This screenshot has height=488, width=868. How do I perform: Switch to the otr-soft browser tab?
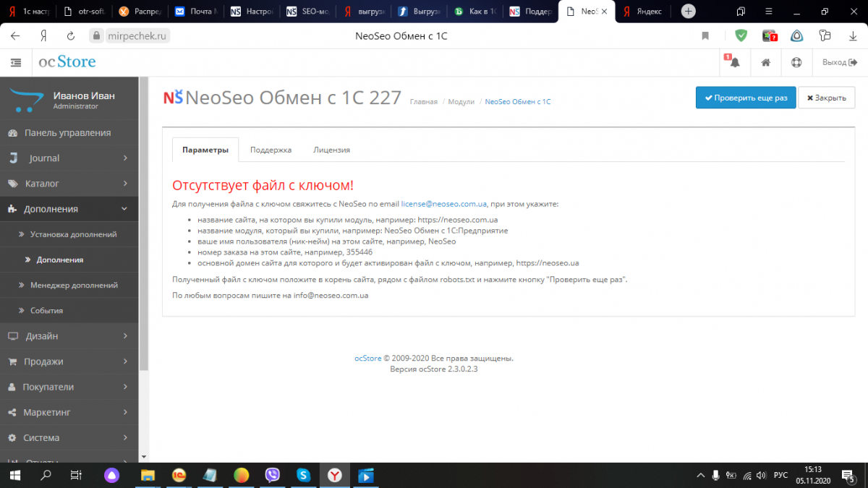[85, 12]
